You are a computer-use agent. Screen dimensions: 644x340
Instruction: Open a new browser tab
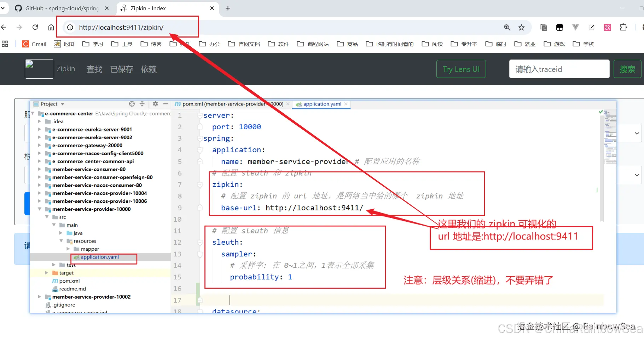[x=228, y=8]
